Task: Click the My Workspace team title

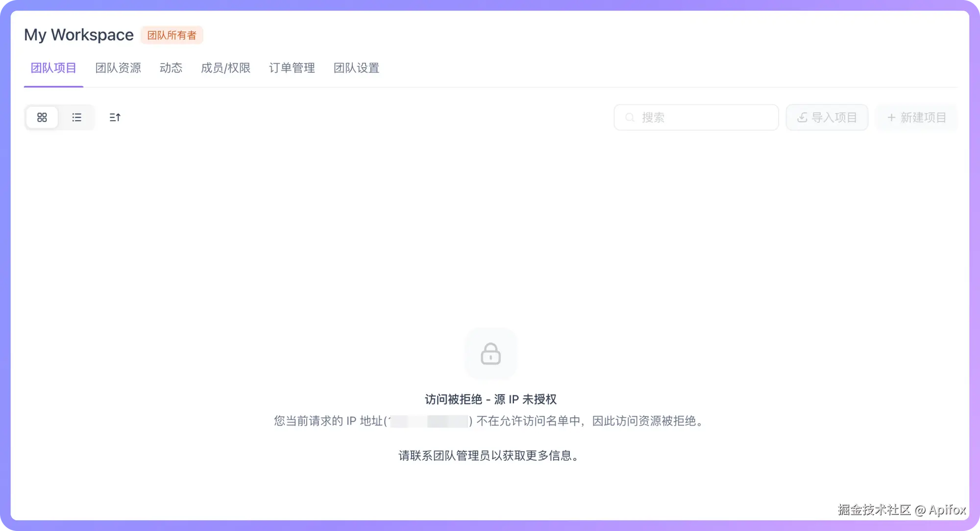Action: 79,35
